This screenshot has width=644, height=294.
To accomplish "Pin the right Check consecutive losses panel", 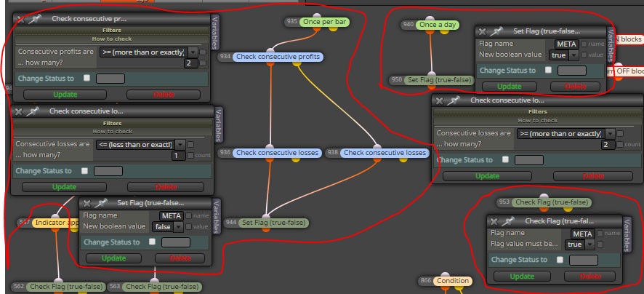I will coord(454,100).
